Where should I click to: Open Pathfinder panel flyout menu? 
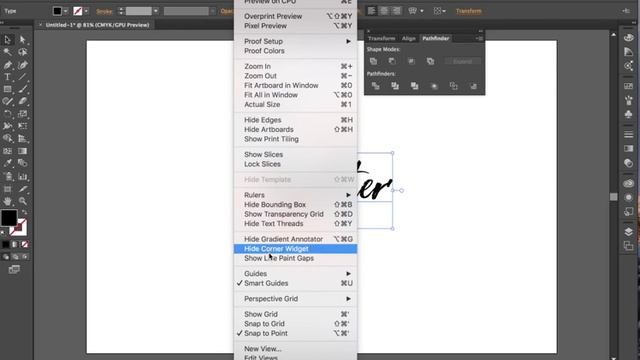point(480,38)
